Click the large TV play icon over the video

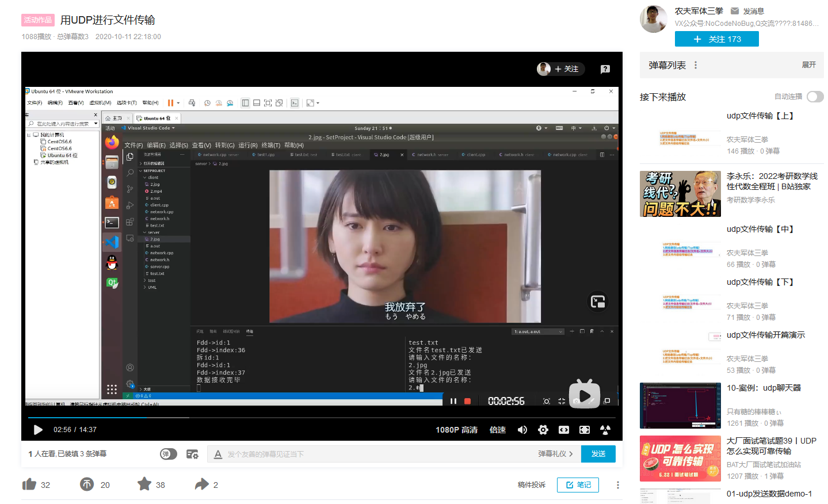tap(585, 394)
